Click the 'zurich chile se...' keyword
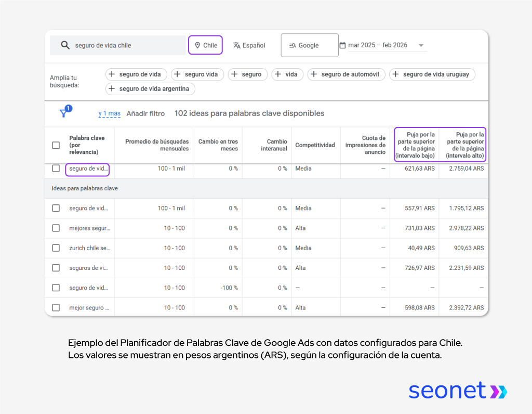The image size is (532, 414). (89, 248)
